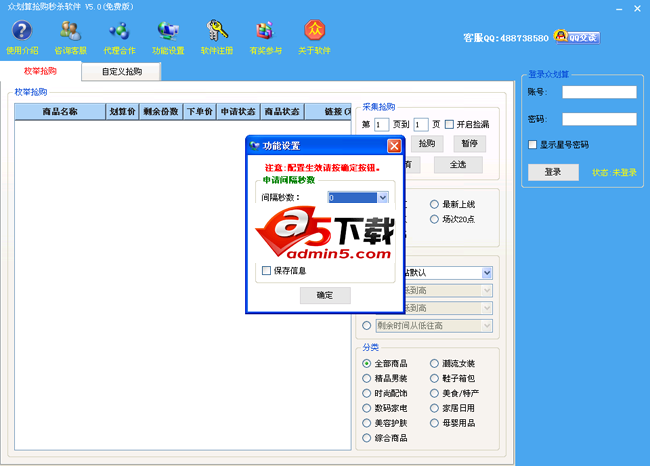This screenshot has height=466, width=650.
Task: Open the 有奖参与 gift icon
Action: tap(265, 31)
